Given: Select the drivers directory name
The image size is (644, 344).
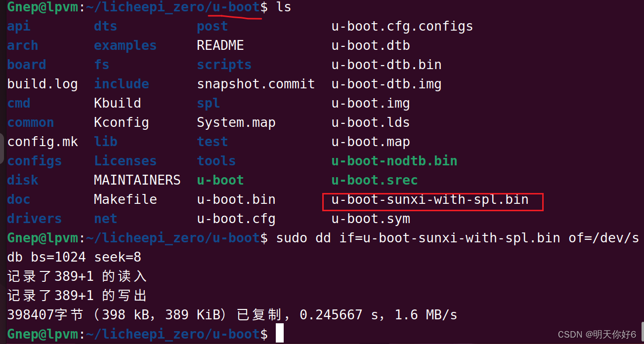Looking at the screenshot, I should pos(34,218).
